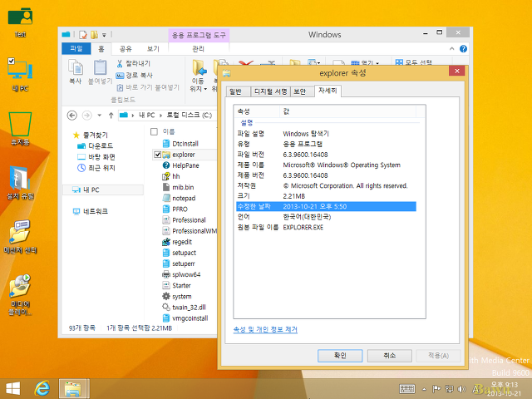Switch to the 공유 ribbon tab
532x399 pixels.
[126, 49]
